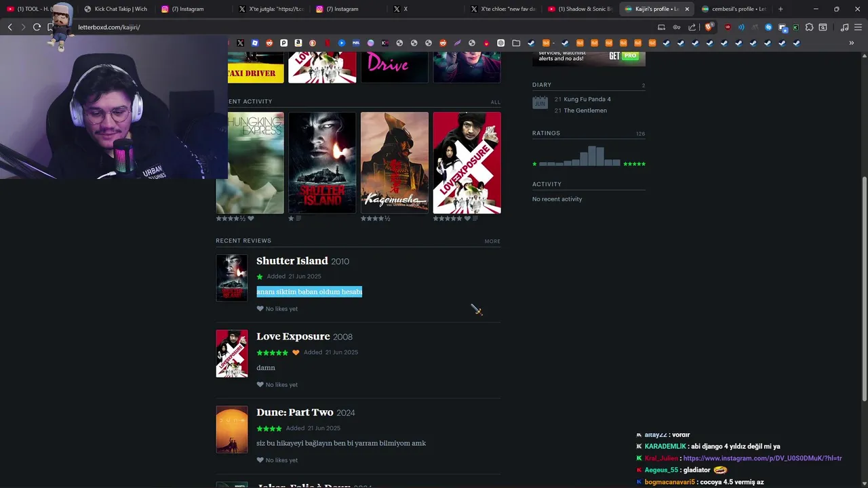Viewport: 868px width, 488px height.
Task: Switch to cembesil's profile tab
Action: [734, 9]
